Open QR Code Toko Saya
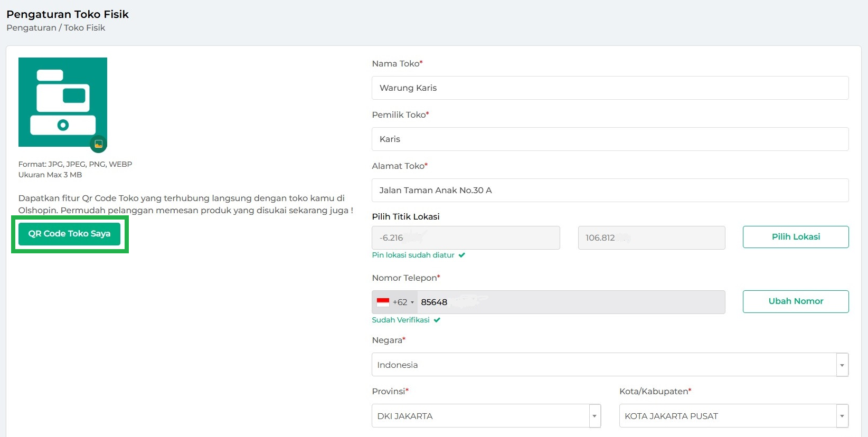 point(69,234)
